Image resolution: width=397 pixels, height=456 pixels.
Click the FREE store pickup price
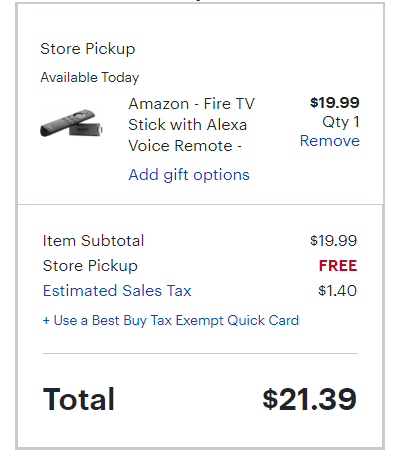(x=338, y=266)
